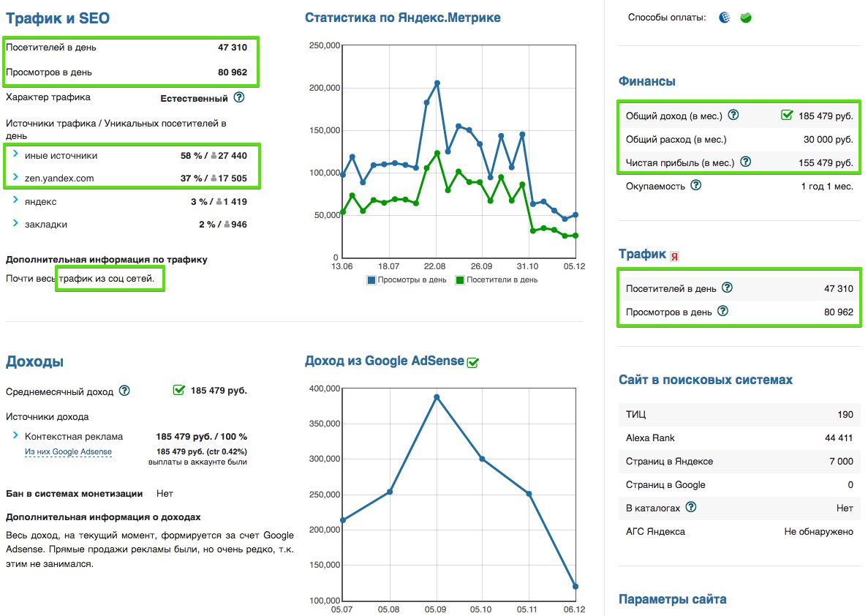
Task: Click green Посетители в день legend swatch
Action: pyautogui.click(x=459, y=280)
